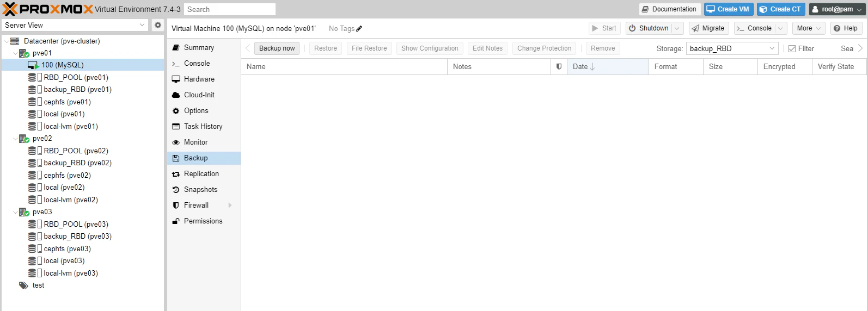The height and width of the screenshot is (311, 868).
Task: Open the root@pam user menu
Action: click(837, 9)
